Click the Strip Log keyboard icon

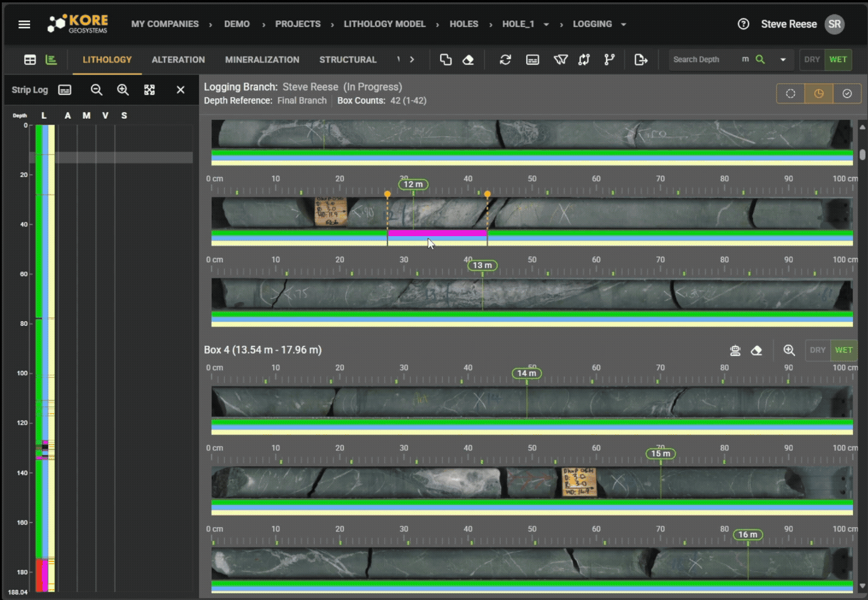[64, 90]
